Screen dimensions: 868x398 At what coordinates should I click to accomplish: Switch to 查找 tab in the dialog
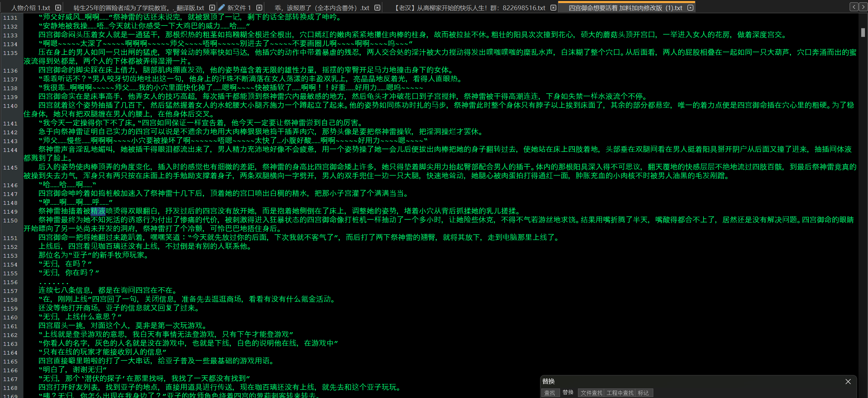tap(549, 393)
